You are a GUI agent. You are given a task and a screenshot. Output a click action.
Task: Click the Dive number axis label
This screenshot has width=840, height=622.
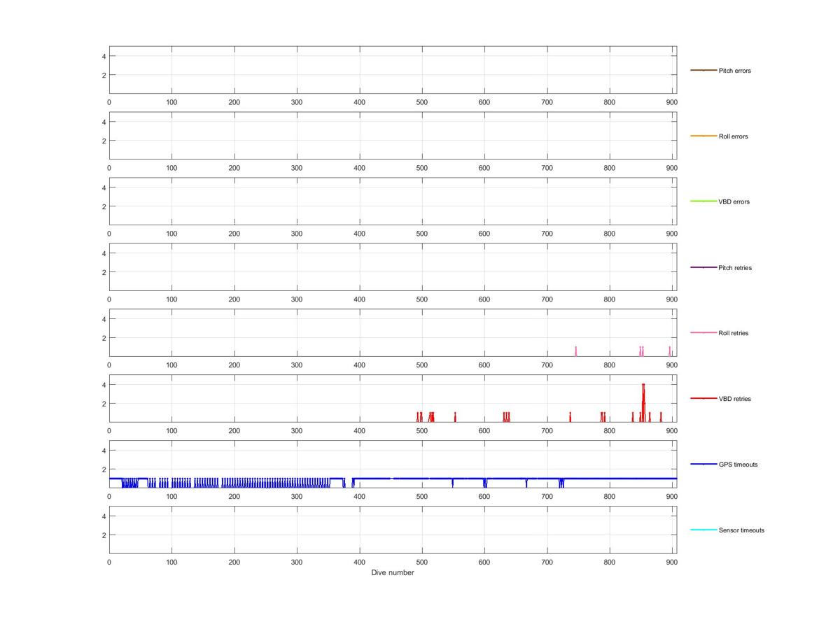pos(393,573)
